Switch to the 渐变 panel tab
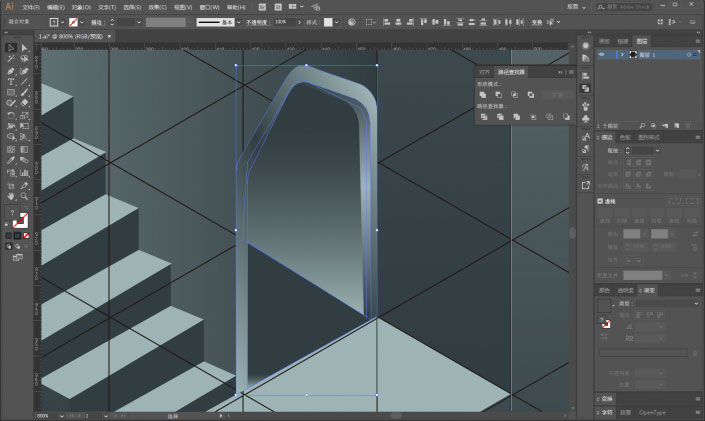 point(647,291)
